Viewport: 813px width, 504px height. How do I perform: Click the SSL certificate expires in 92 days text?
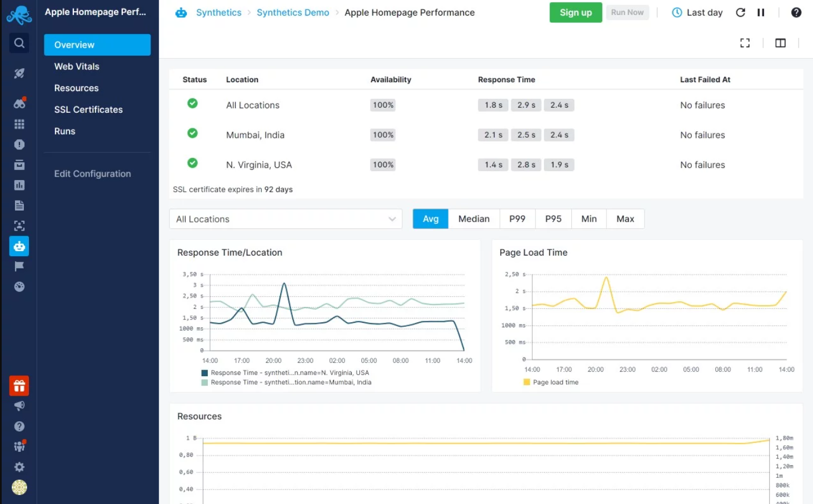[233, 189]
